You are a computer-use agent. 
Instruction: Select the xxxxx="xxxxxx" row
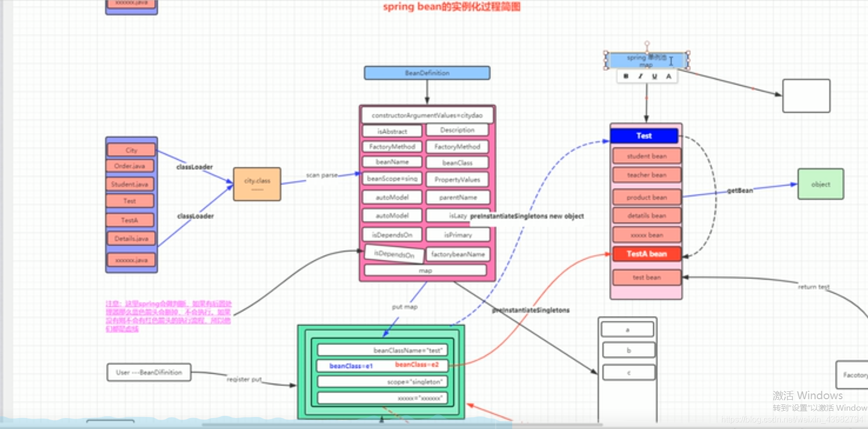coord(383,398)
